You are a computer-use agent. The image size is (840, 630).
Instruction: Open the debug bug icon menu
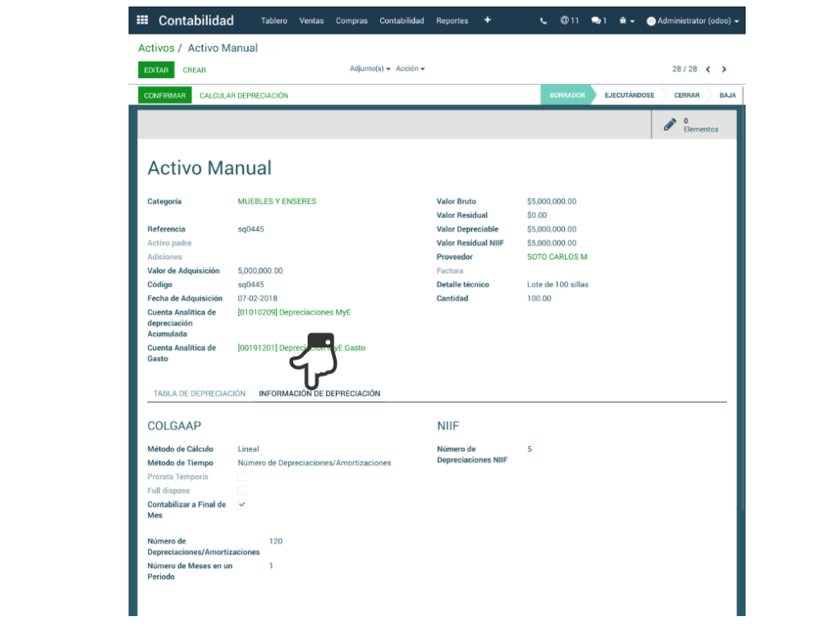(627, 21)
